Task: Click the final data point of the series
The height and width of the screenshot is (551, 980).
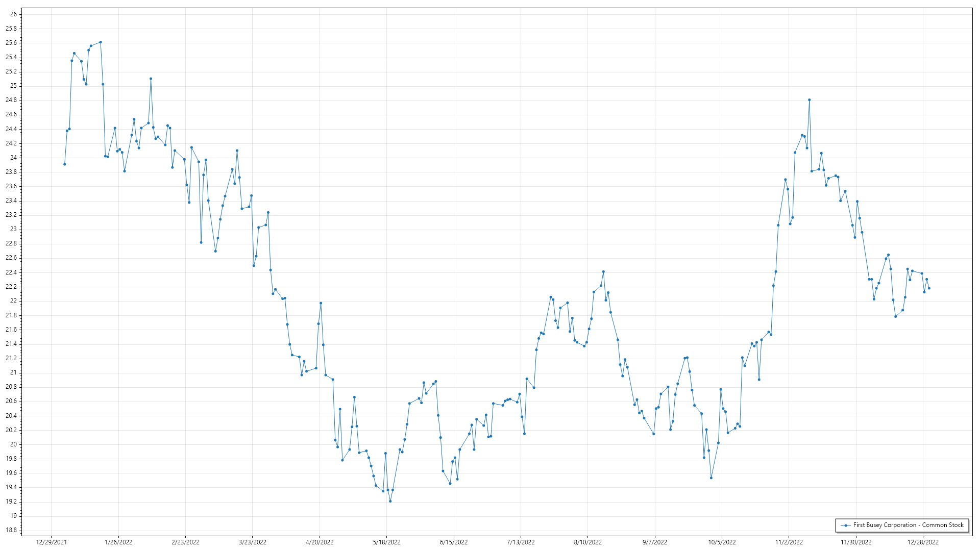Action: coord(929,288)
